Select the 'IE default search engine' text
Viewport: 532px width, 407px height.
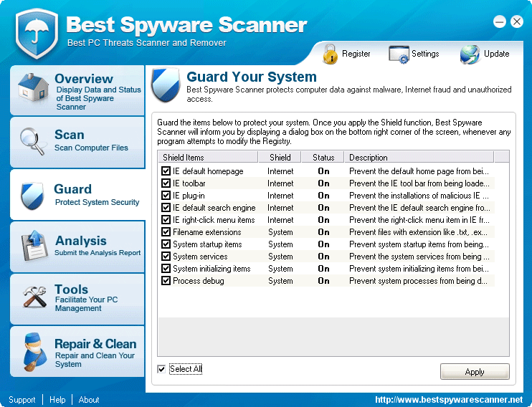point(214,208)
